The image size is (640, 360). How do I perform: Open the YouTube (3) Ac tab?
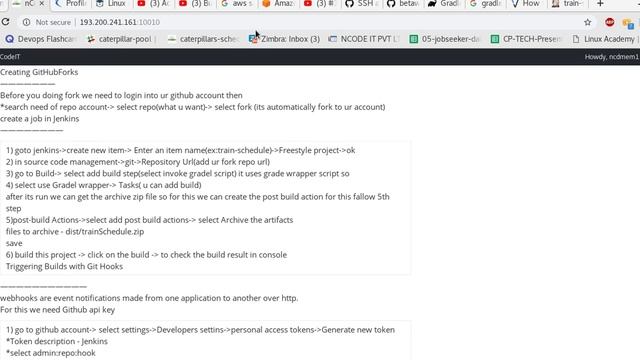[153, 4]
